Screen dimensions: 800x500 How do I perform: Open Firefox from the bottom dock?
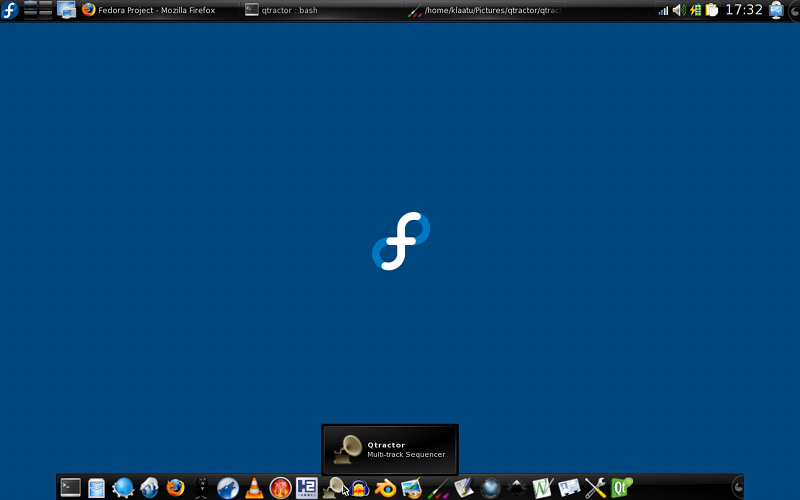click(176, 487)
